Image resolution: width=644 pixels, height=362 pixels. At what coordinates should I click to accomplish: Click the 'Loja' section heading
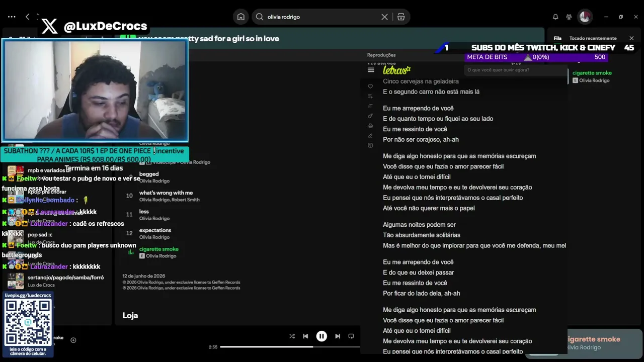(130, 315)
